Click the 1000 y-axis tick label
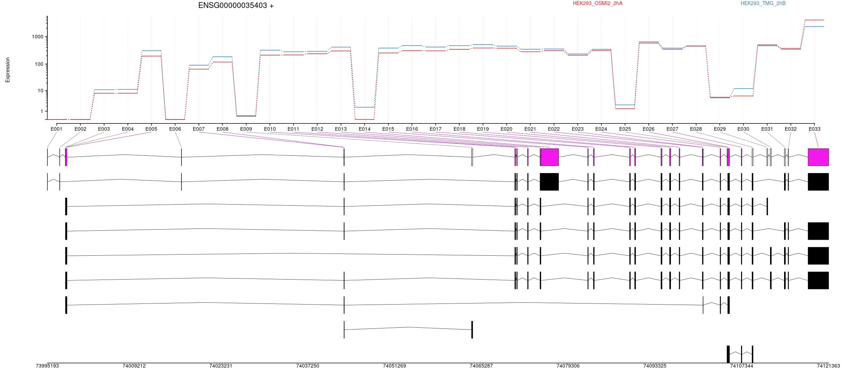The image size is (868, 373). [37, 37]
